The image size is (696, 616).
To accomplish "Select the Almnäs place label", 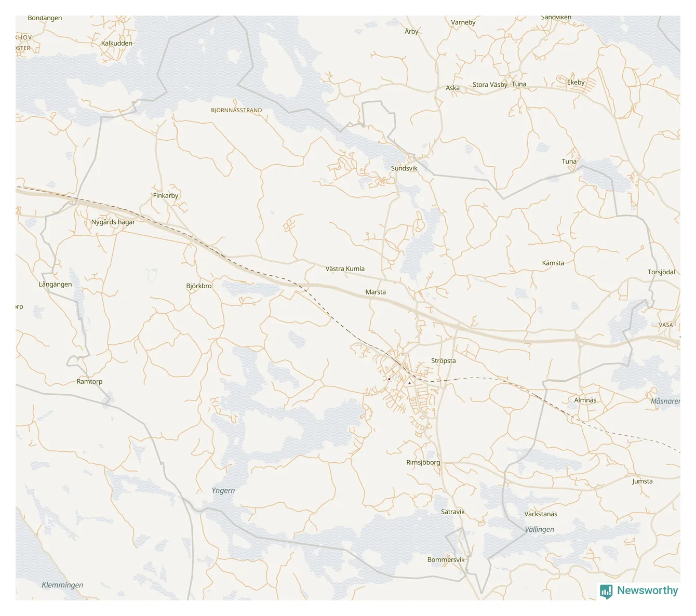I will 585,400.
